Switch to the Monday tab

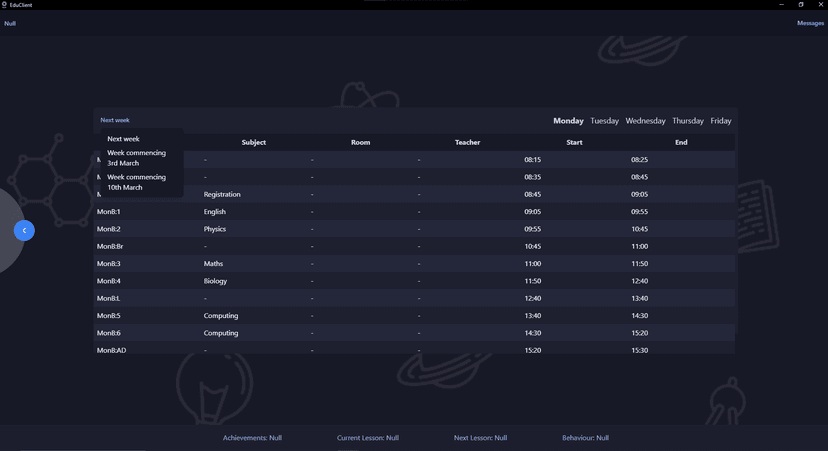coord(568,121)
